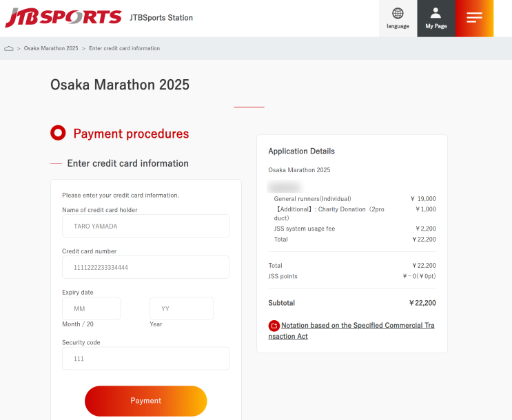Click the red Specified Commercial Transaction icon

274,326
